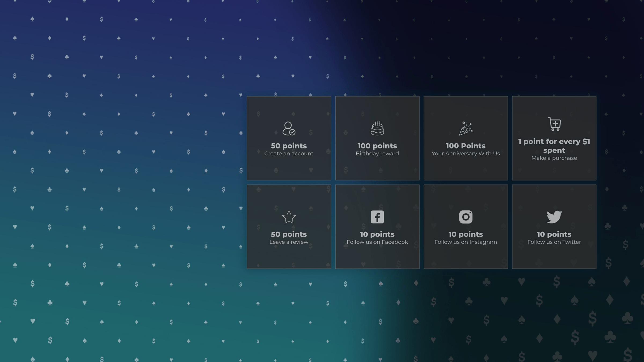Select 'Create an account' text
Viewport: 644px width, 362px height.
pos(289,154)
